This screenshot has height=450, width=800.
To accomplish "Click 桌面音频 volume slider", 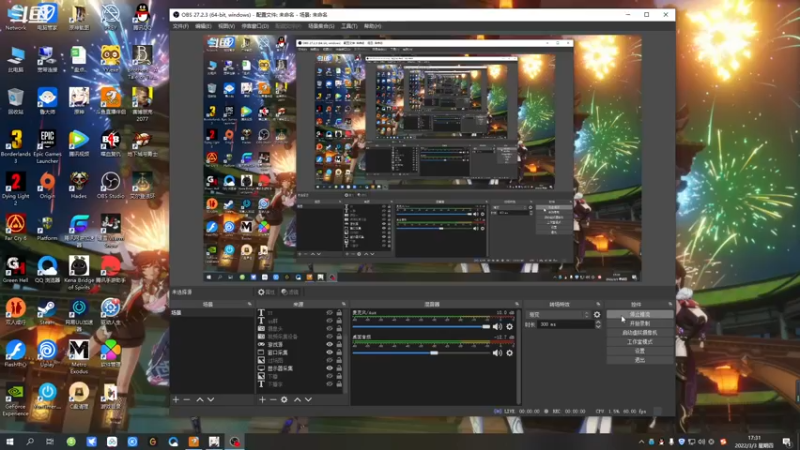I will [x=421, y=353].
